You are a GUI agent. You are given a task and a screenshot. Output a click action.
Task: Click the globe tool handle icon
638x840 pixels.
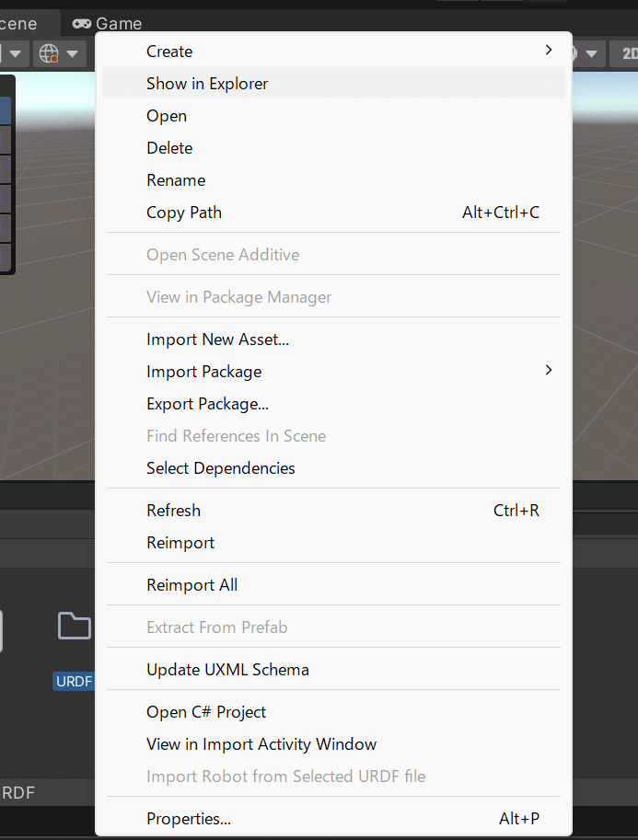click(x=49, y=53)
